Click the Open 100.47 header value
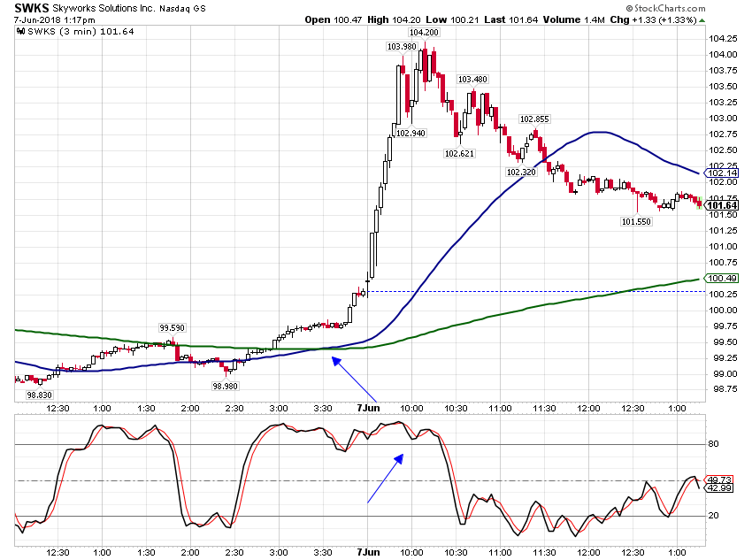The height and width of the screenshot is (560, 752). pos(334,19)
